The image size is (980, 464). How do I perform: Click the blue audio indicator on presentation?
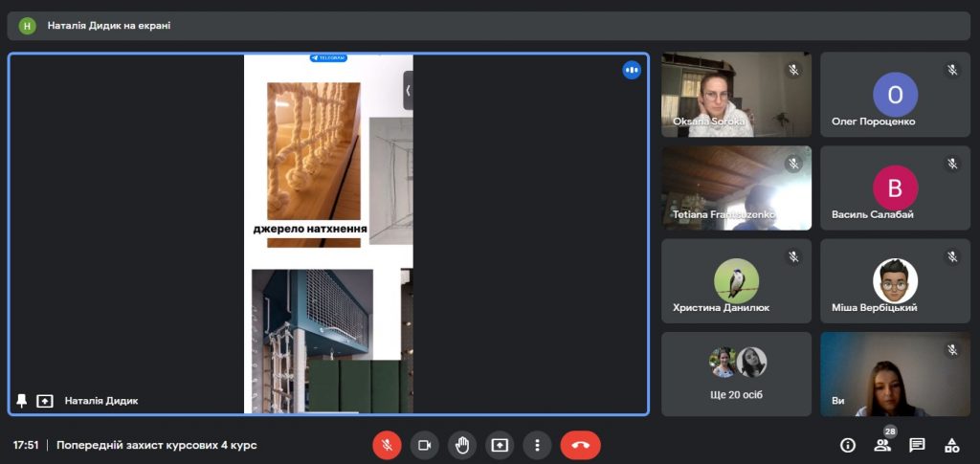[x=632, y=70]
